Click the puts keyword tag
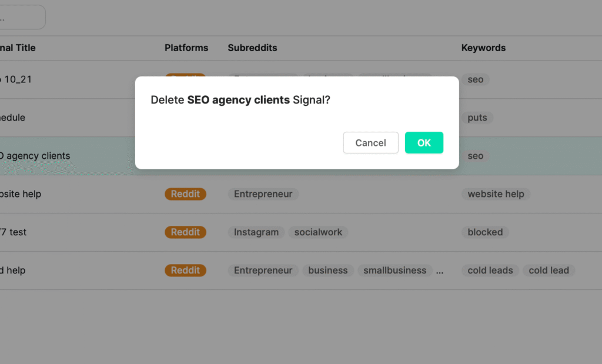The height and width of the screenshot is (364, 602). click(x=477, y=118)
